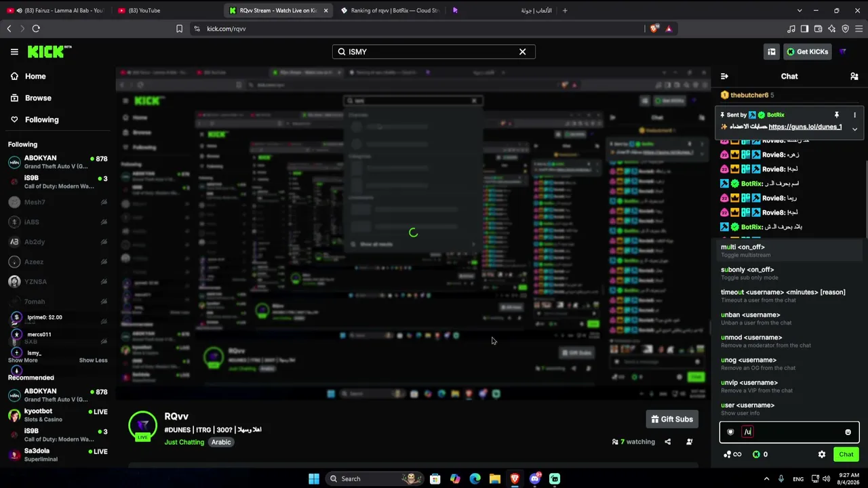Collapse the chat panel using the arrow icon
The width and height of the screenshot is (868, 488).
pos(724,77)
